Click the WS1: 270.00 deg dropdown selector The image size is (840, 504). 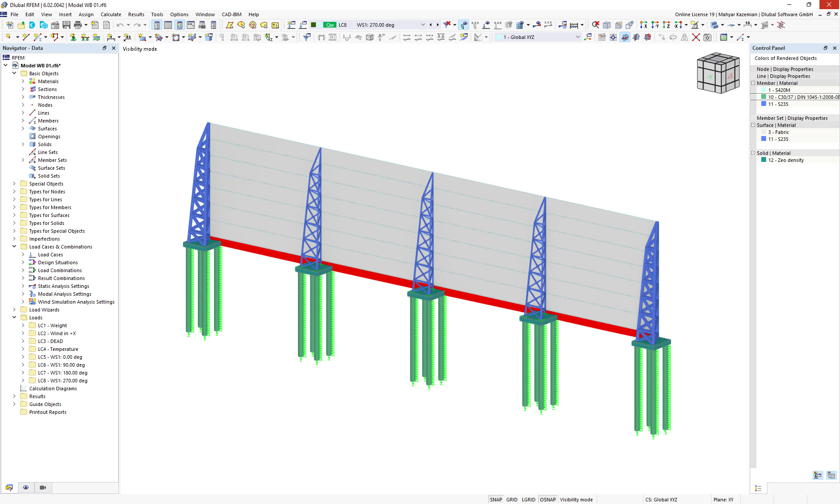tap(428, 24)
